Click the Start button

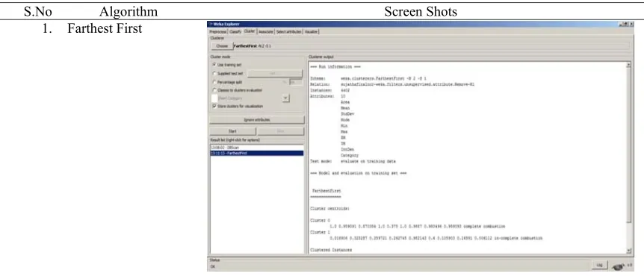pyautogui.click(x=232, y=131)
